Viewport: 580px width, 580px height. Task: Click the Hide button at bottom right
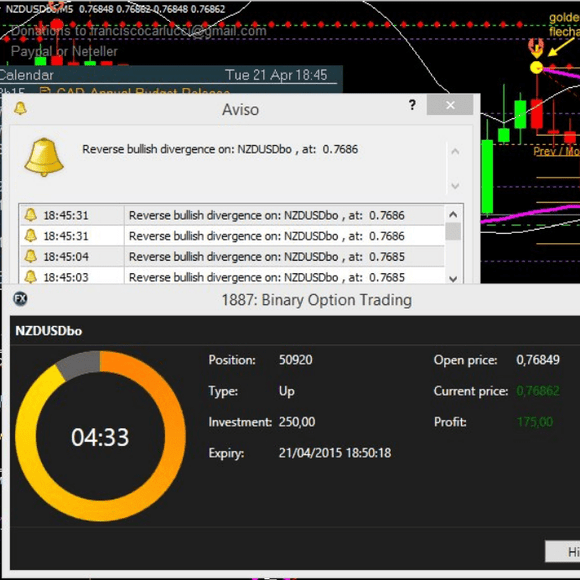click(x=563, y=552)
